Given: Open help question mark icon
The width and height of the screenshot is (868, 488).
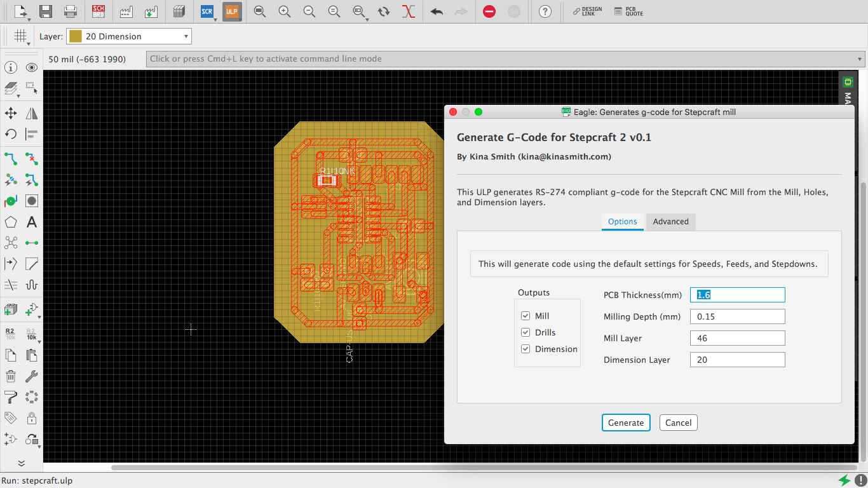Looking at the screenshot, I should (x=545, y=11).
